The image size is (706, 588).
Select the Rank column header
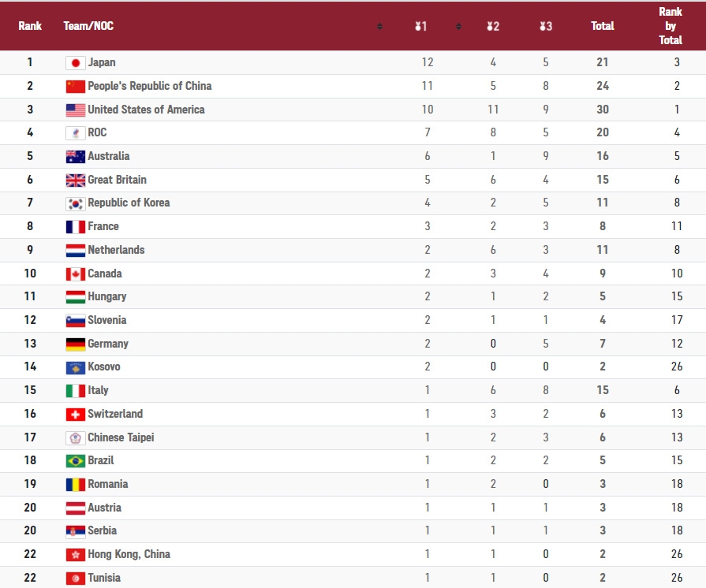pyautogui.click(x=30, y=26)
